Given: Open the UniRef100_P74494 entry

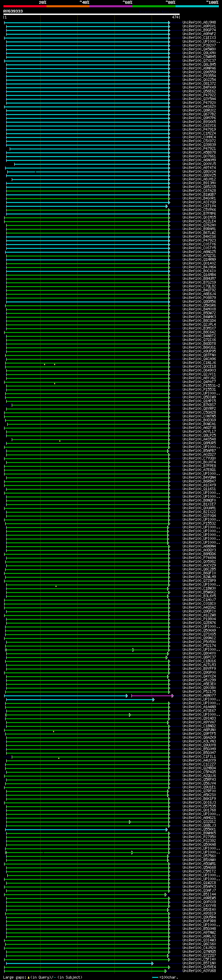Looking at the screenshot, I should point(199,558).
